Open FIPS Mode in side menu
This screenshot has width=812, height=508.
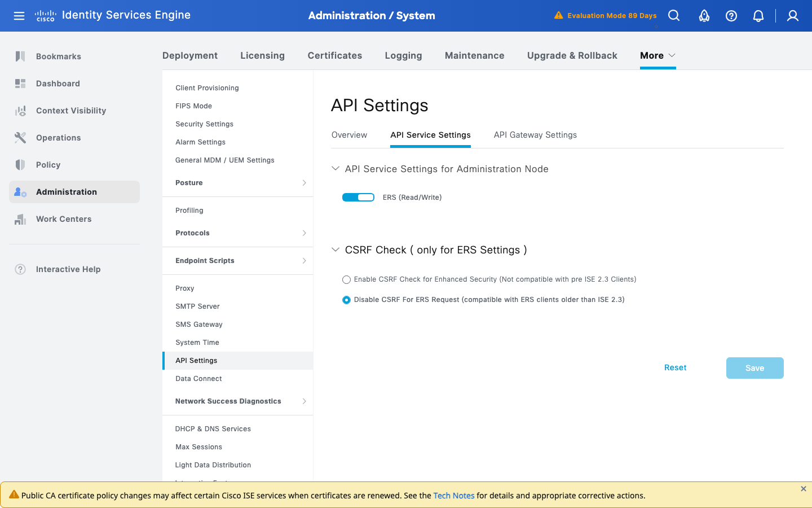[x=193, y=106]
